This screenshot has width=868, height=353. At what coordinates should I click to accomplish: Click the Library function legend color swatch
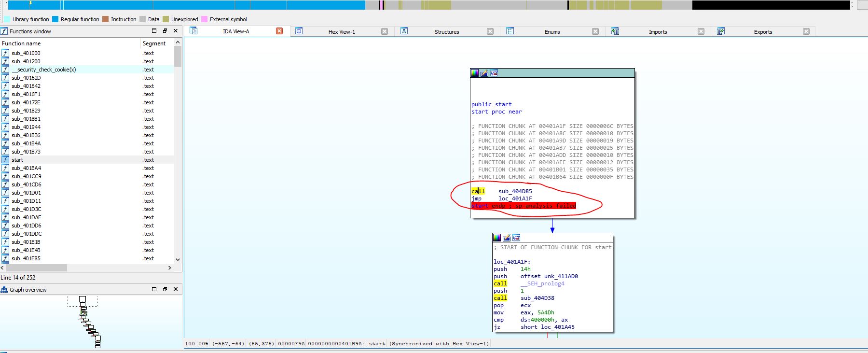pyautogui.click(x=7, y=19)
